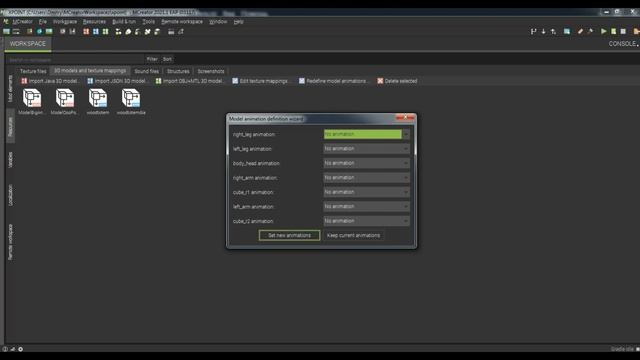Open the Resources menu
Screen dimensions: 640x360
point(94,21)
